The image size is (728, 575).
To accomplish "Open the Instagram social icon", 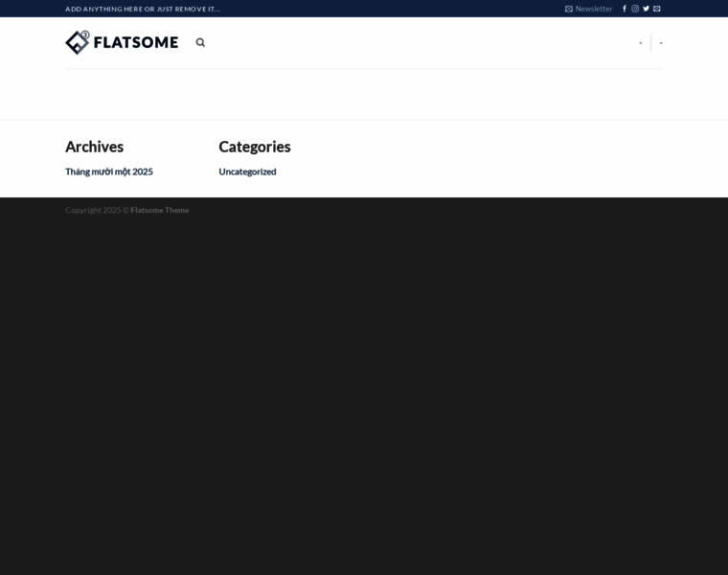I will click(x=635, y=9).
